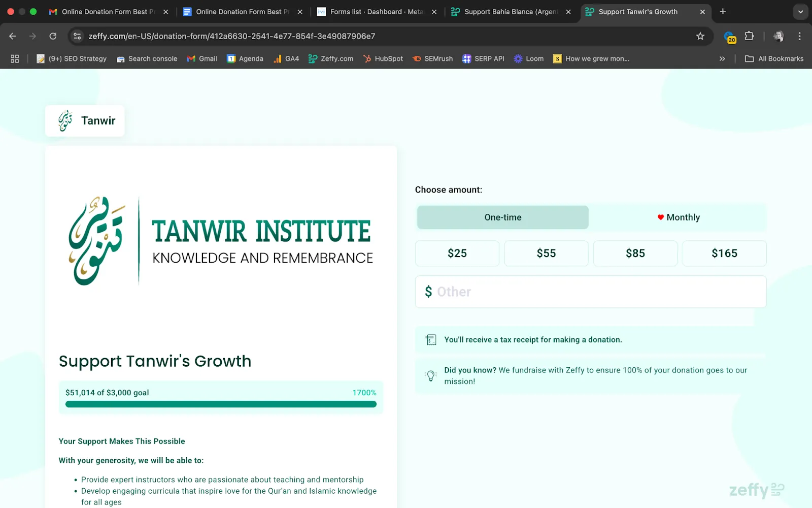Click the 1700% progress percentage

click(x=364, y=393)
